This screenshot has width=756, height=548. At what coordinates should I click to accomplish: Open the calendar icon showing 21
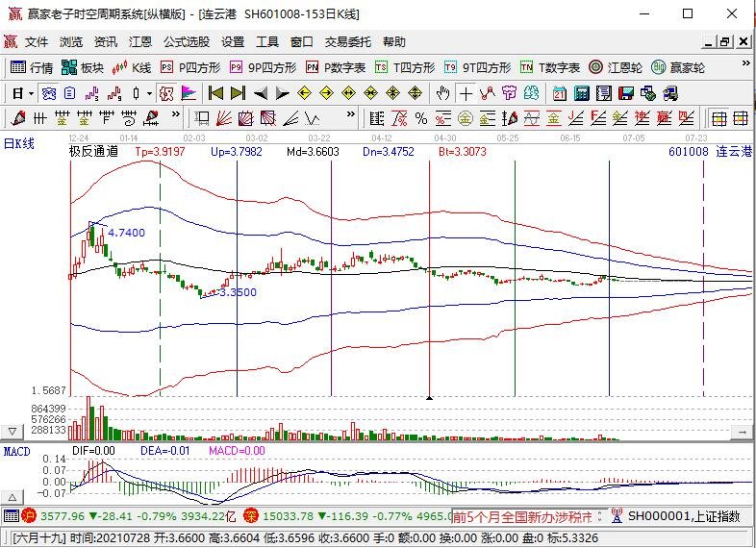coord(559,93)
